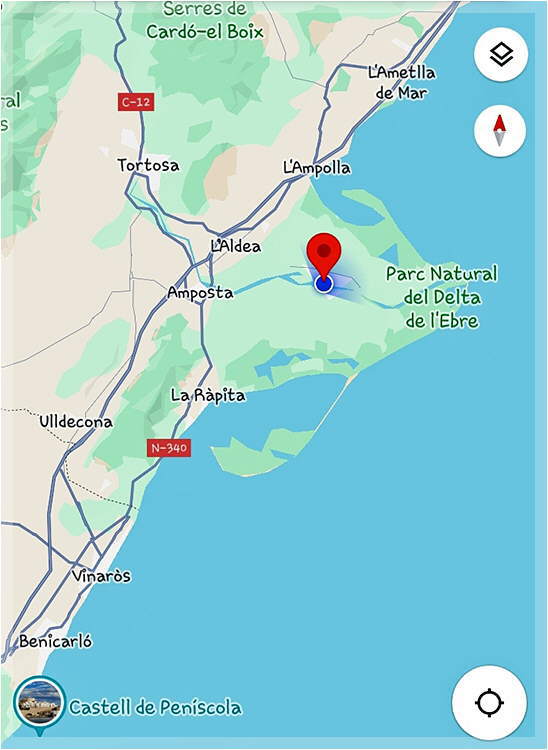Select the Vinaròs town label
The width and height of the screenshot is (548, 750).
pyautogui.click(x=101, y=576)
